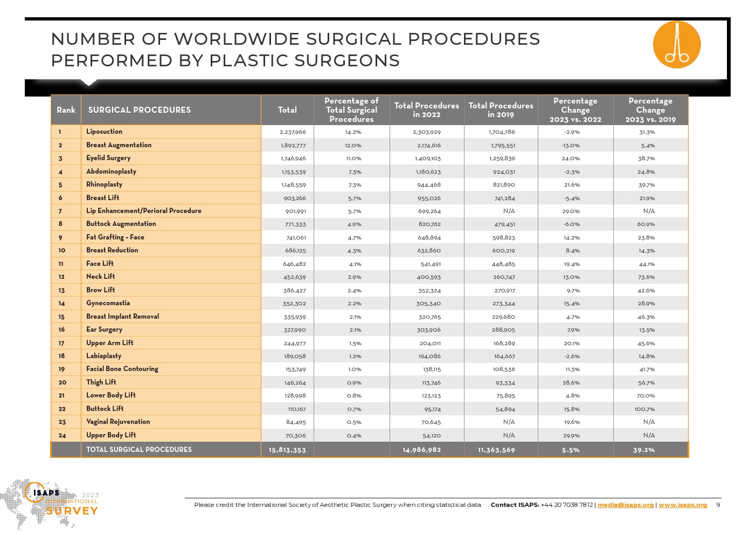Screen dimensions: 756x535
Task: Click Percentage Change 2023 vs. 2019 header
Action: click(650, 110)
